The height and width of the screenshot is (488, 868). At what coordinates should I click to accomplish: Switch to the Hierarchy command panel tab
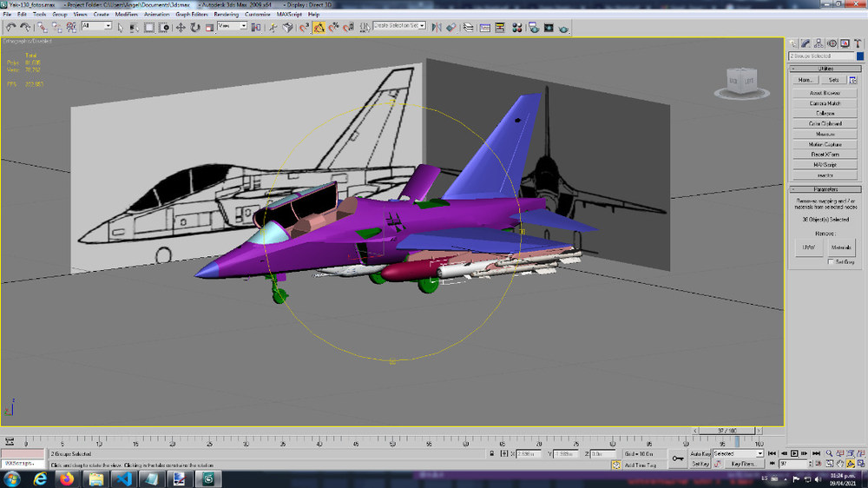[819, 43]
